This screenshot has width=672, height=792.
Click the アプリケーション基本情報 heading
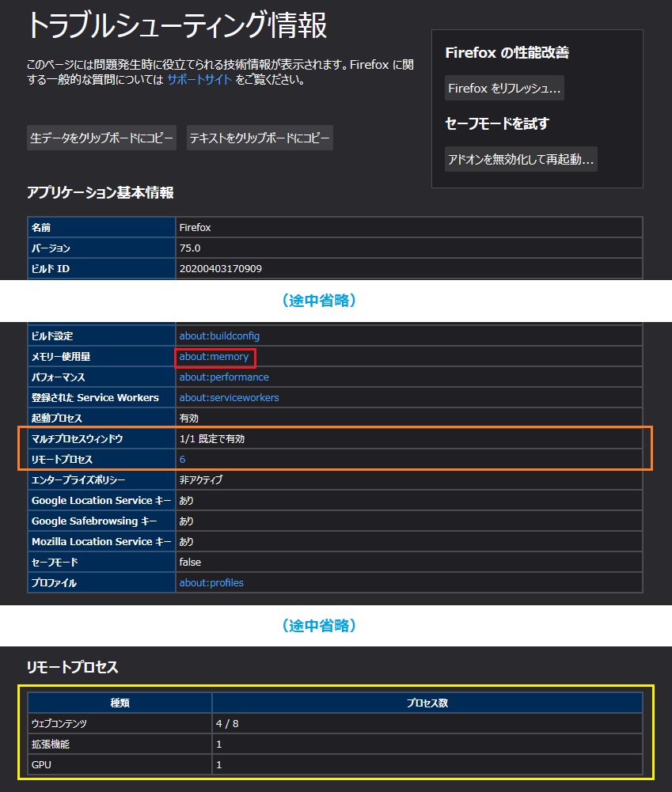point(100,192)
